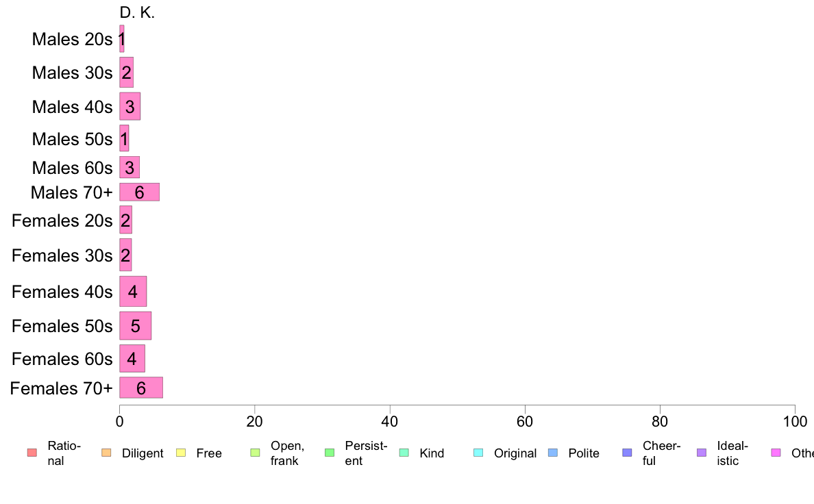Click the 40 axis tick label
The image size is (814, 504).
point(390,421)
